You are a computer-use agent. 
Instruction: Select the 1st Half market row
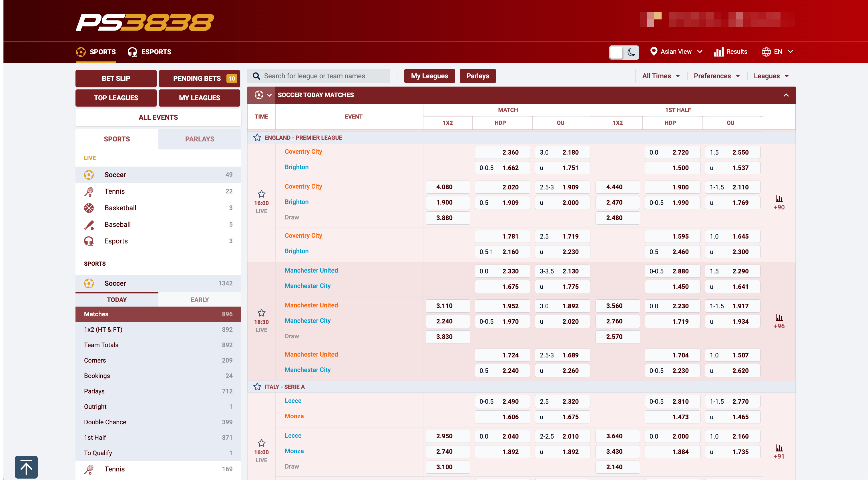158,438
